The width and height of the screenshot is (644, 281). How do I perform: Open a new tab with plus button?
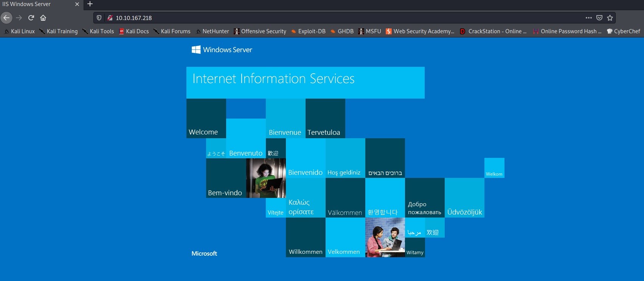click(90, 4)
